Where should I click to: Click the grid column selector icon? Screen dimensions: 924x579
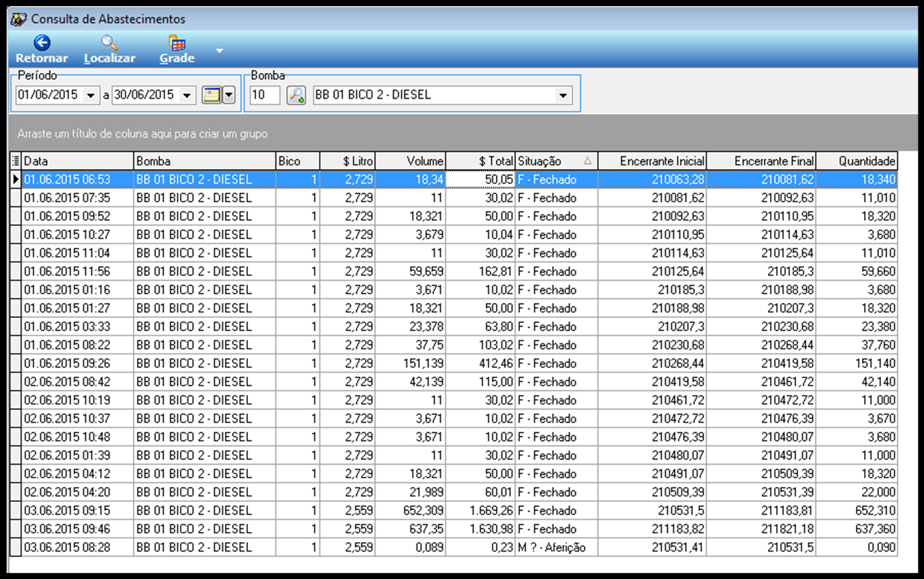click(16, 161)
